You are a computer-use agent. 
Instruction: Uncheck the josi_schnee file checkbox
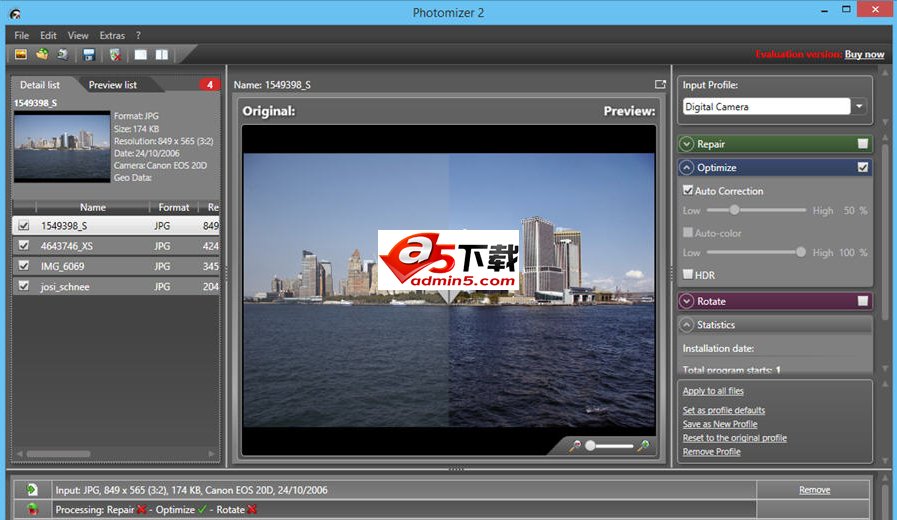tap(23, 285)
